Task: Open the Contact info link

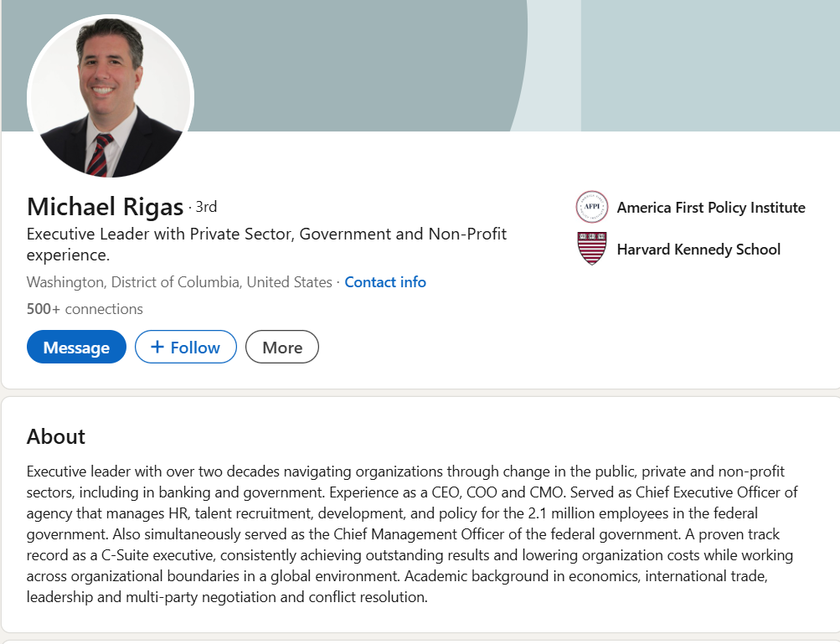Action: pyautogui.click(x=385, y=282)
